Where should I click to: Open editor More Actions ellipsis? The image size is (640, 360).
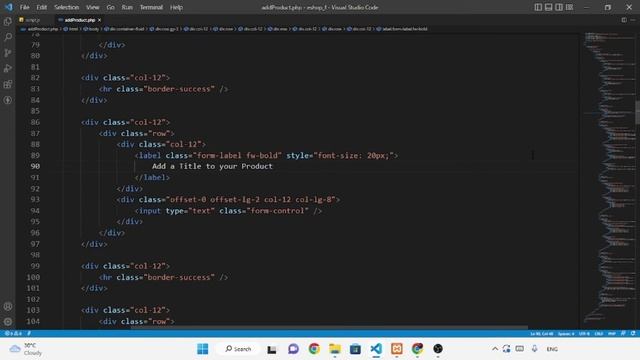point(633,20)
